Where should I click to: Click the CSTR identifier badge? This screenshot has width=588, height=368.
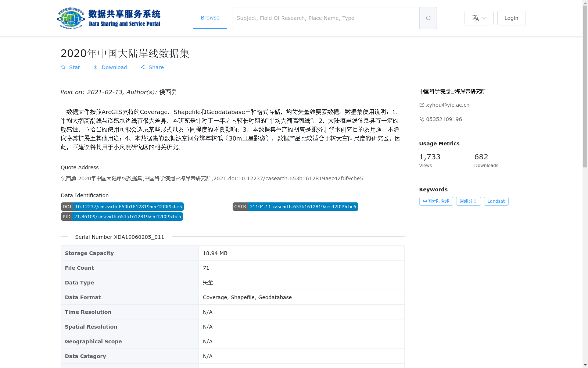pos(295,207)
